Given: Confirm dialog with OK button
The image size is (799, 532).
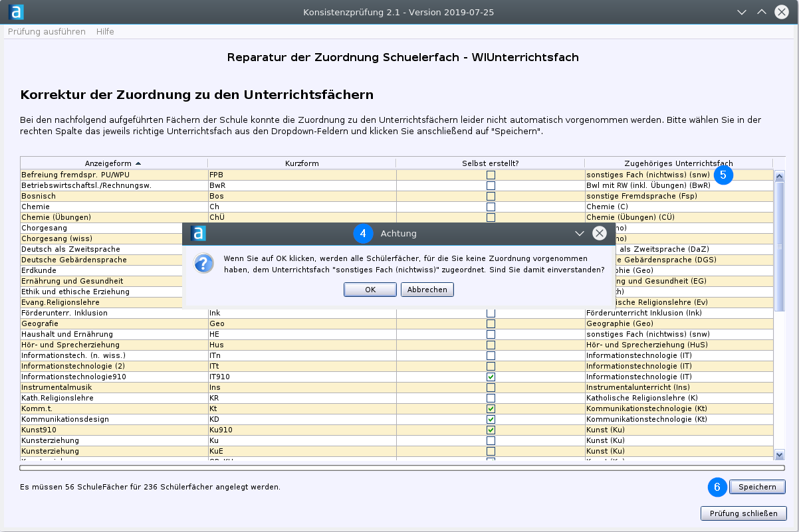Looking at the screenshot, I should 370,290.
